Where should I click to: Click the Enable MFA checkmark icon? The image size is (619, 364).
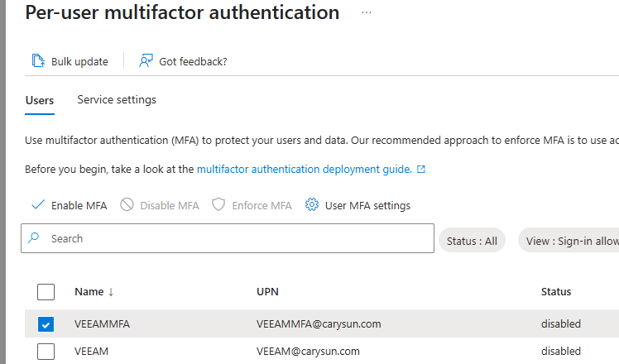click(x=37, y=205)
